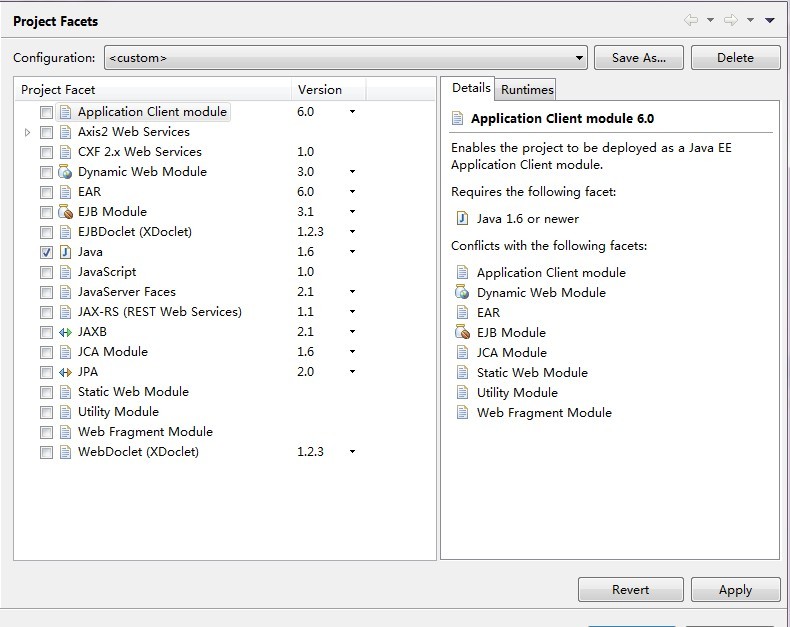Click the Java facet icon in list

(65, 252)
